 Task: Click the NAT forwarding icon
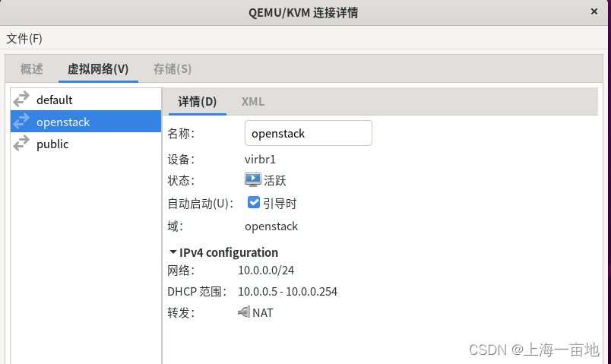point(244,312)
